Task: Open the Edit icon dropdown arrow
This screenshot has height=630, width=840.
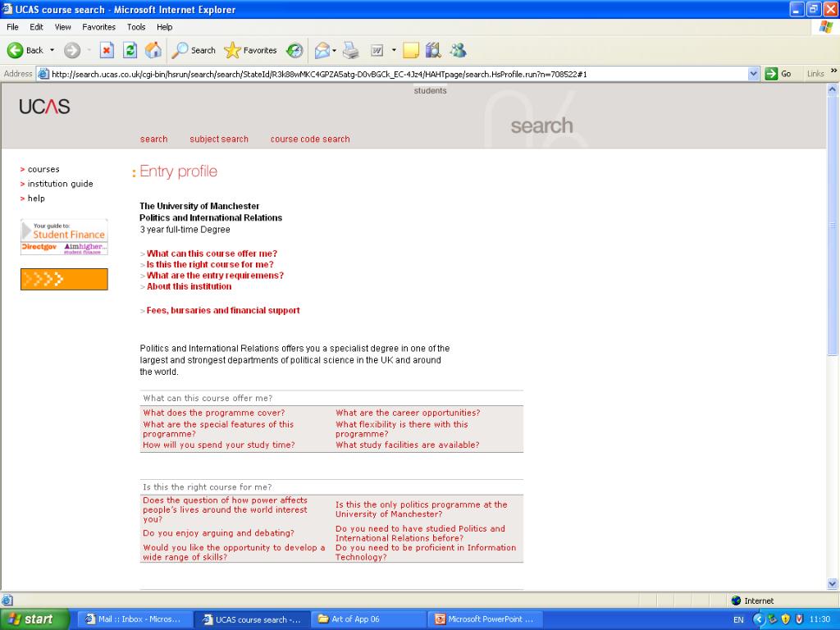Action: [394, 50]
